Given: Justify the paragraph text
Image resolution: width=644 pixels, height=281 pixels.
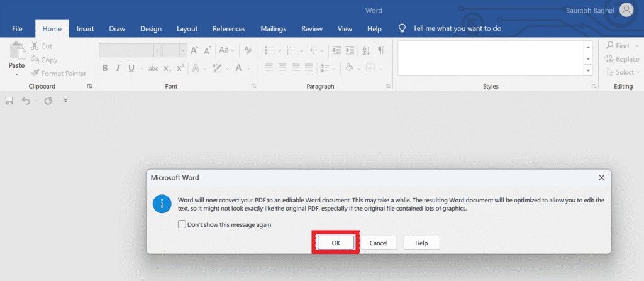Looking at the screenshot, I should (x=309, y=68).
